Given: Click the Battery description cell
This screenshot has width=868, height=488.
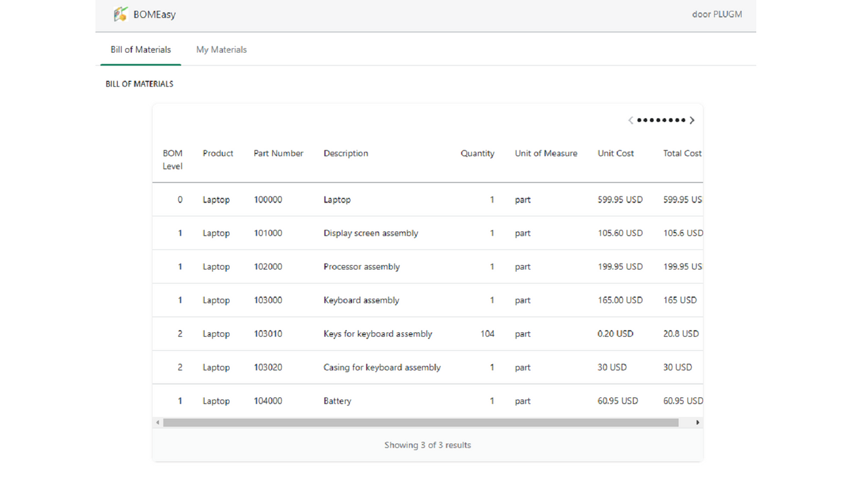Looking at the screenshot, I should (337, 401).
